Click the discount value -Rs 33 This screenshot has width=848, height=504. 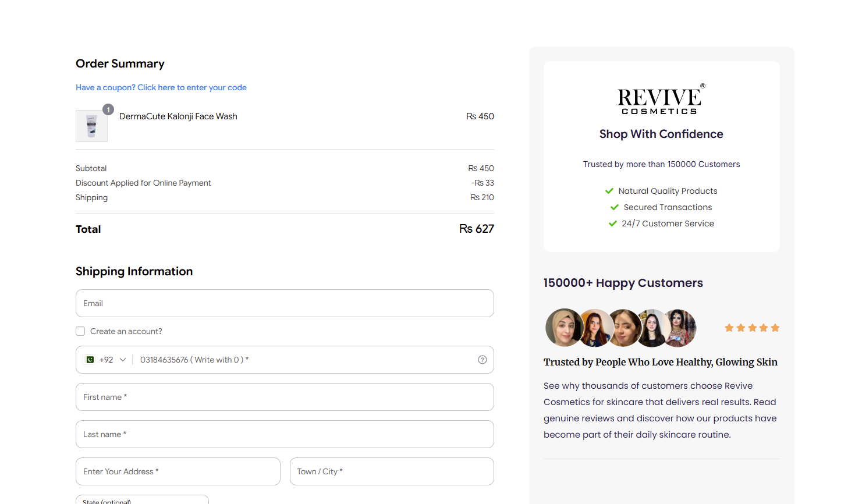482,183
